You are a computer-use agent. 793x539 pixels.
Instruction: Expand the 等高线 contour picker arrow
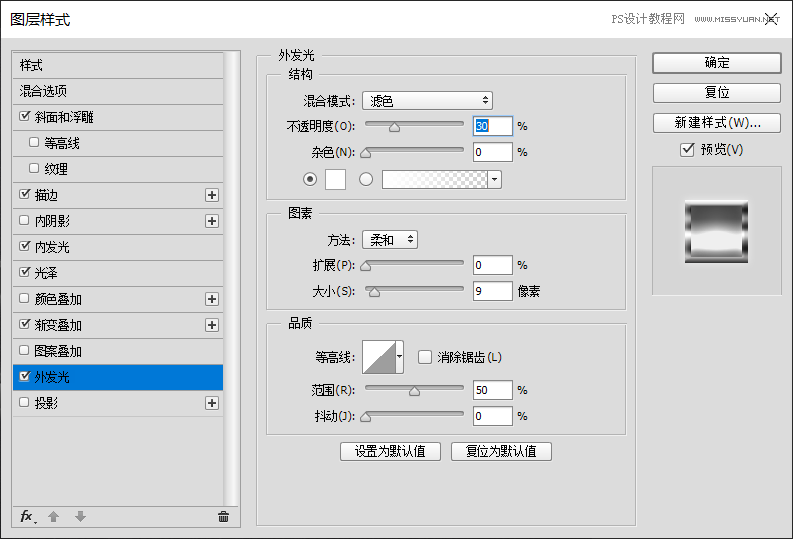(400, 356)
